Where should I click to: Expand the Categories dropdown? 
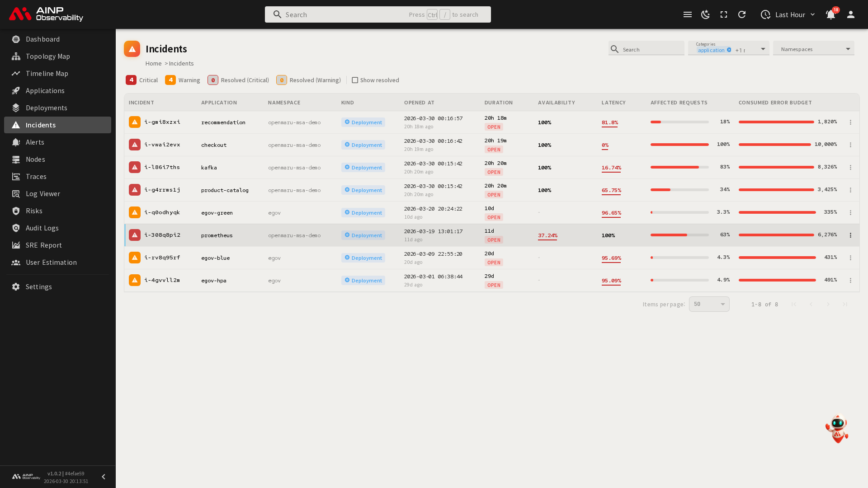coord(763,49)
